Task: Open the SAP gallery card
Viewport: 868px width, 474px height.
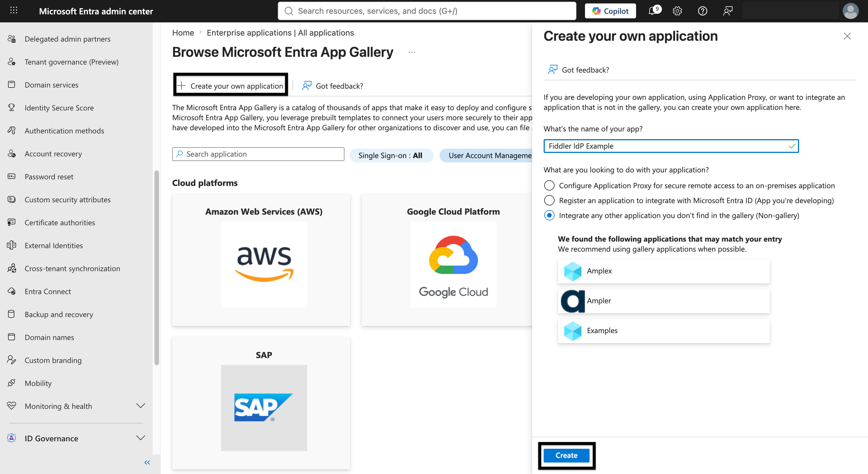Action: (x=261, y=403)
